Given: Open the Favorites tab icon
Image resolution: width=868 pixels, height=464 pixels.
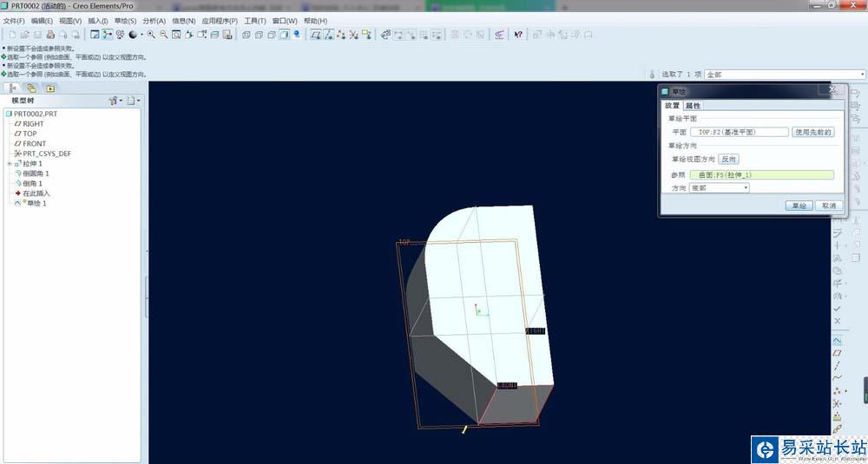Looking at the screenshot, I should click(50, 88).
